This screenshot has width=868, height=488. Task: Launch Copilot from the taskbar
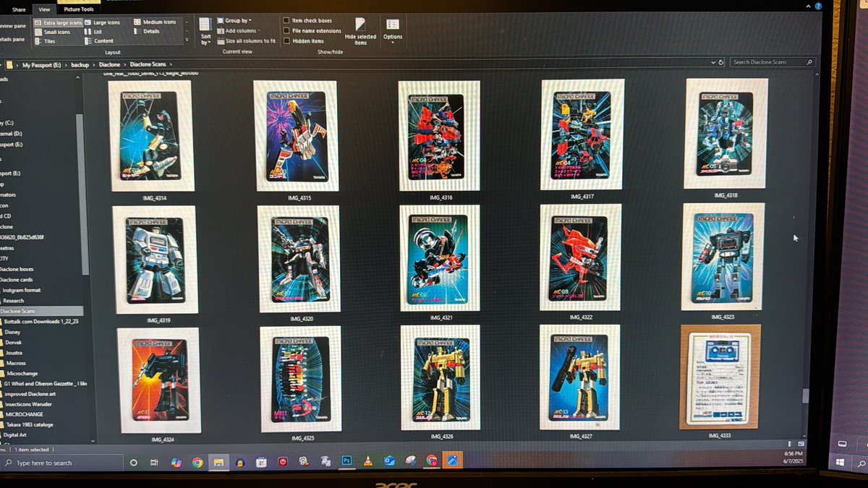point(176,462)
